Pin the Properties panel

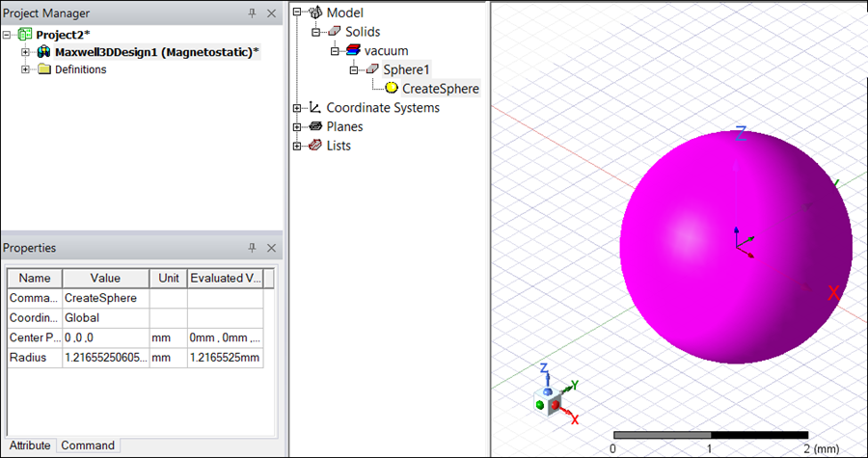[252, 248]
